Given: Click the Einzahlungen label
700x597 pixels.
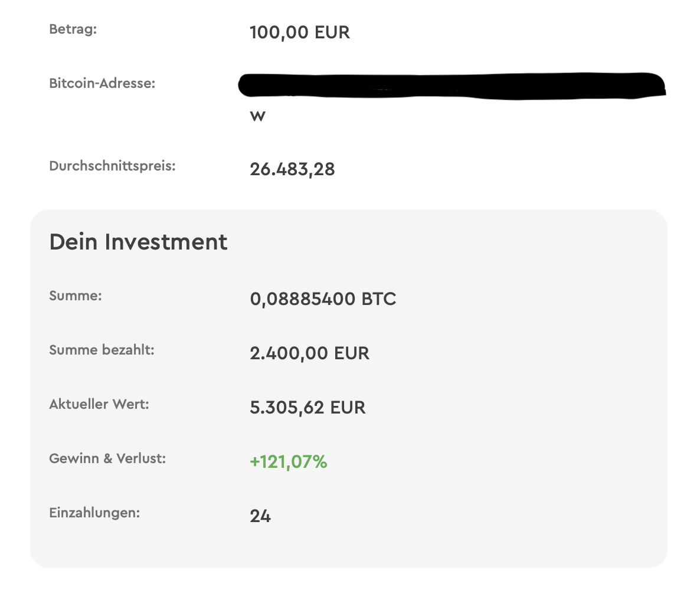Looking at the screenshot, I should (x=94, y=513).
